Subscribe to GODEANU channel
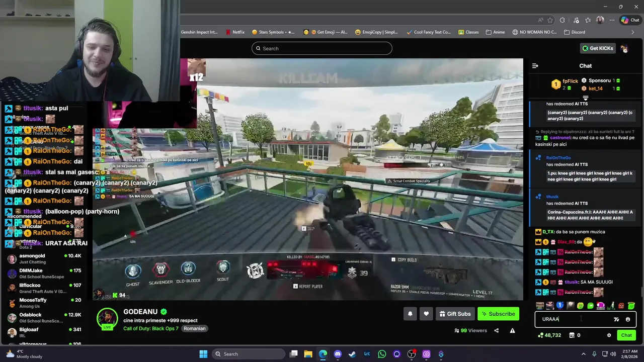This screenshot has width=644, height=362. click(498, 314)
